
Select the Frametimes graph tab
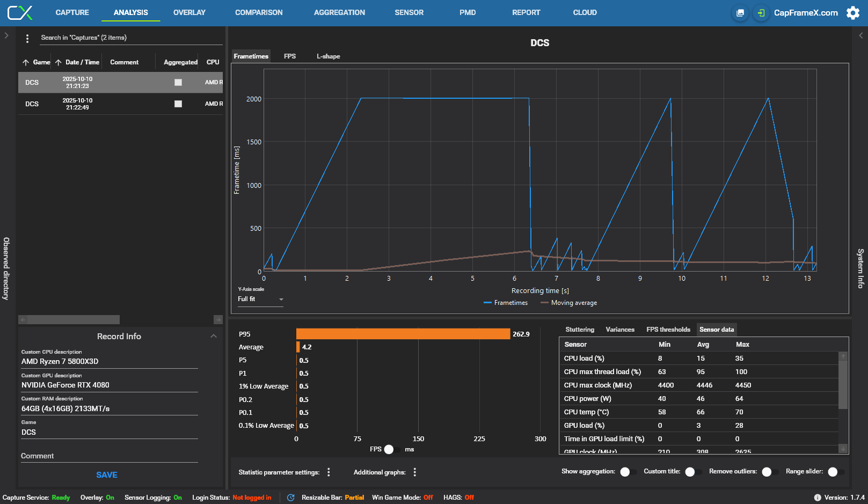251,56
